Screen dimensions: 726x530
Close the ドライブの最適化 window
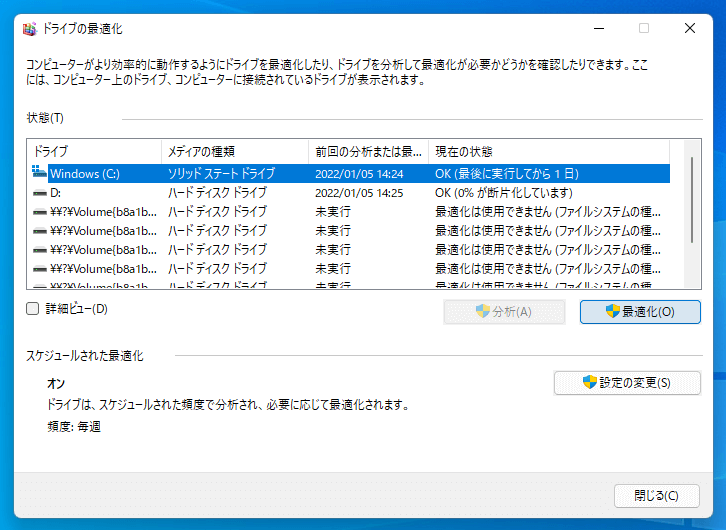[x=690, y=28]
